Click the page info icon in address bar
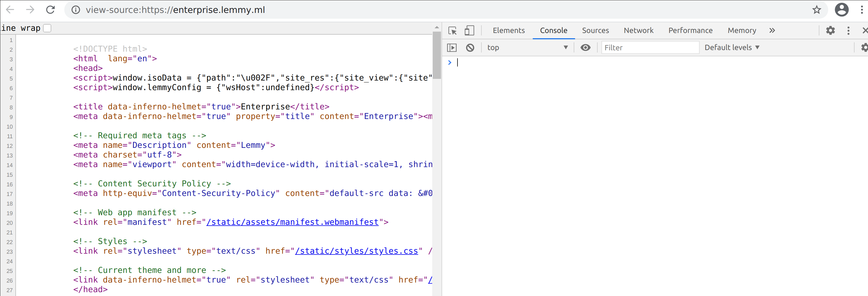The image size is (868, 296). click(76, 10)
